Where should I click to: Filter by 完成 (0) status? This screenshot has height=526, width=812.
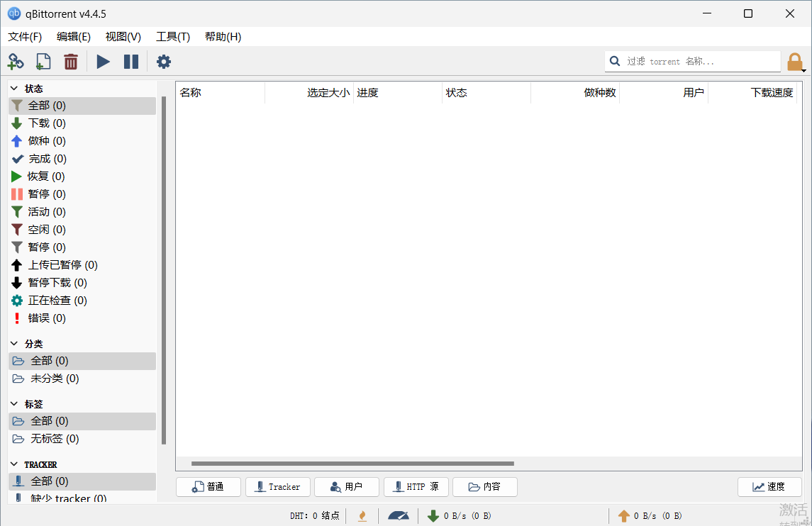[82, 158]
